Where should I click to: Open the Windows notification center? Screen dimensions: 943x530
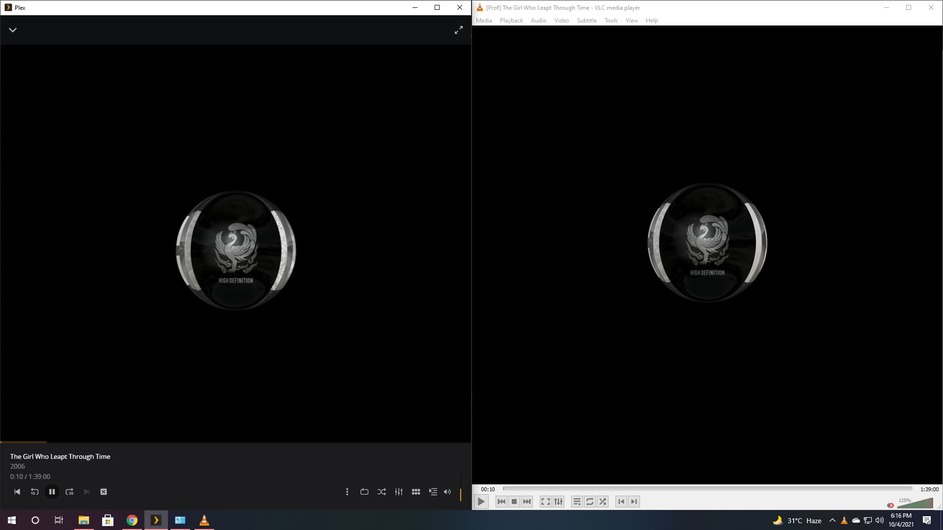(x=927, y=520)
